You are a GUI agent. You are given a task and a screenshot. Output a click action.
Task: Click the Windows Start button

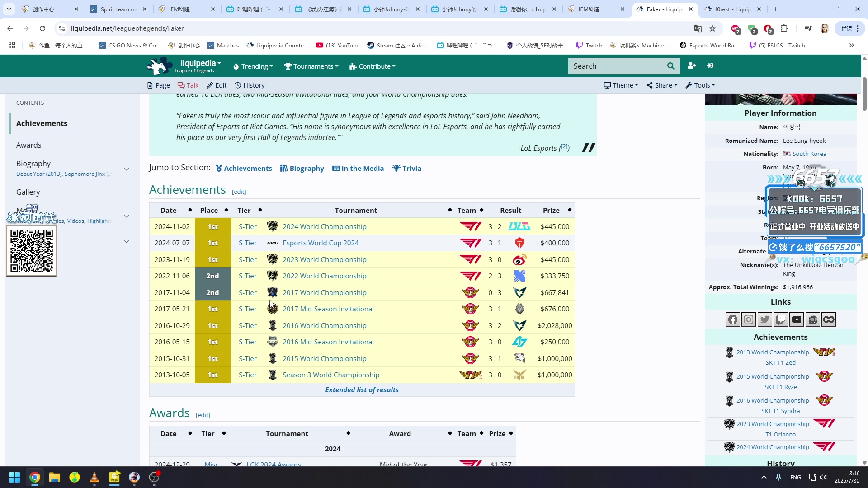(x=15, y=477)
